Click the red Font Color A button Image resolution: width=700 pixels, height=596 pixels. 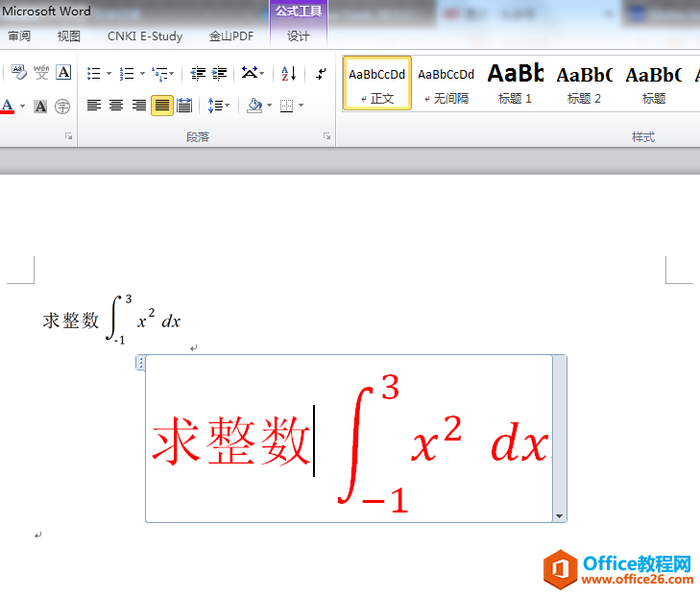8,107
